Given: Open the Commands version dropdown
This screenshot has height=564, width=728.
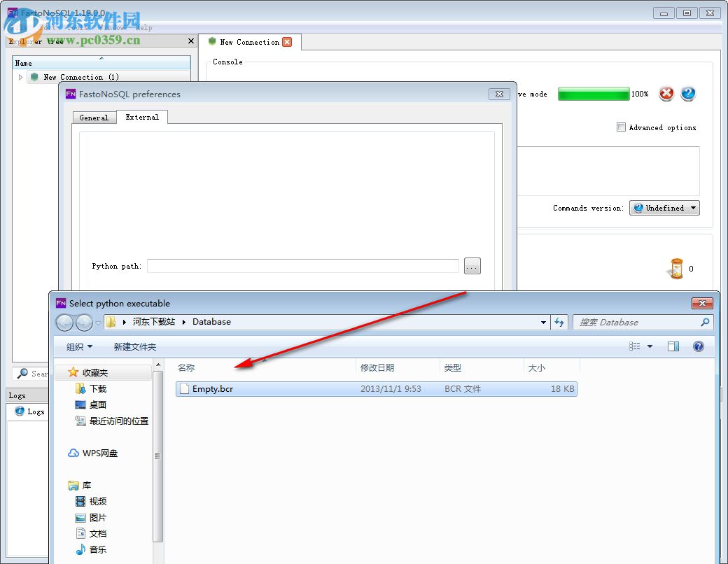Looking at the screenshot, I should point(664,208).
